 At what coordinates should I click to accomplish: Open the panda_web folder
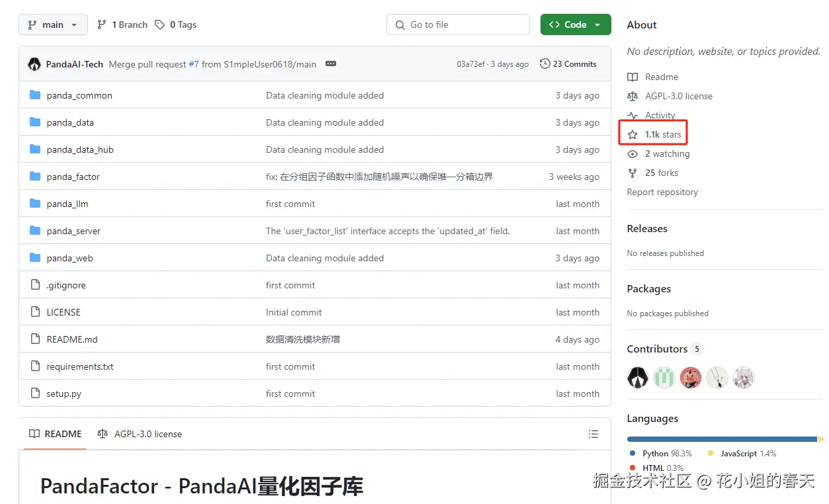69,258
